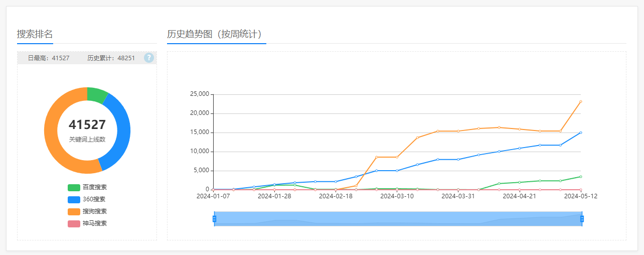The width and height of the screenshot is (644, 255).
Task: Click green line point at 2024-05-12
Action: point(581,177)
